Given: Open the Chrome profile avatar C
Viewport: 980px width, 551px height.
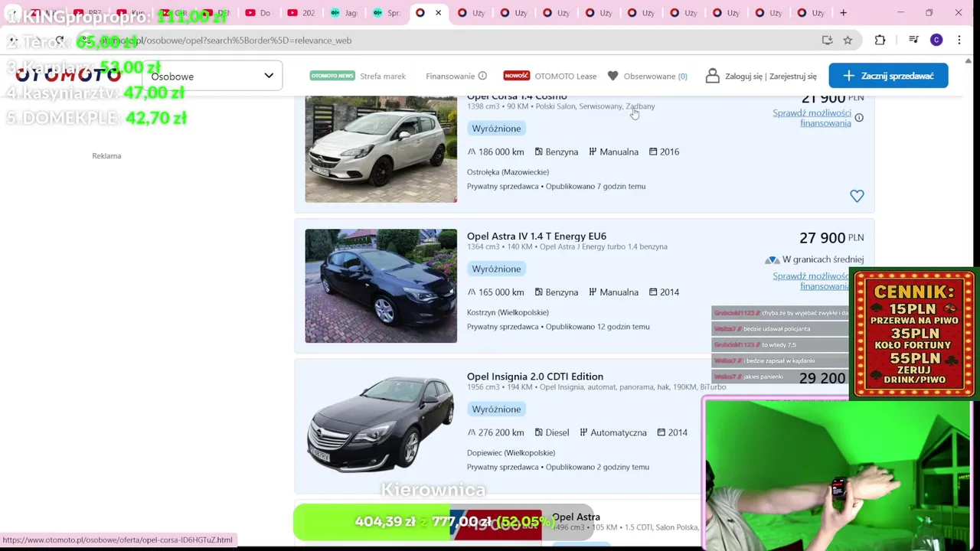Looking at the screenshot, I should [936, 40].
